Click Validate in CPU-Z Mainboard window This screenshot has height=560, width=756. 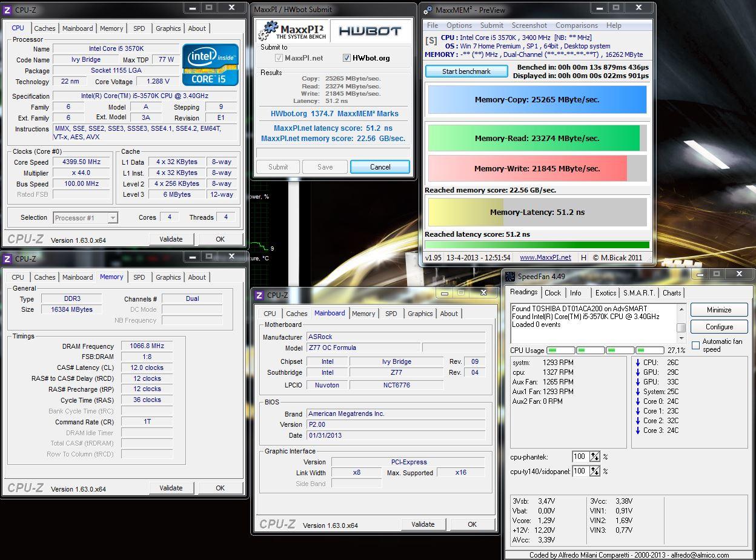pyautogui.click(x=423, y=524)
